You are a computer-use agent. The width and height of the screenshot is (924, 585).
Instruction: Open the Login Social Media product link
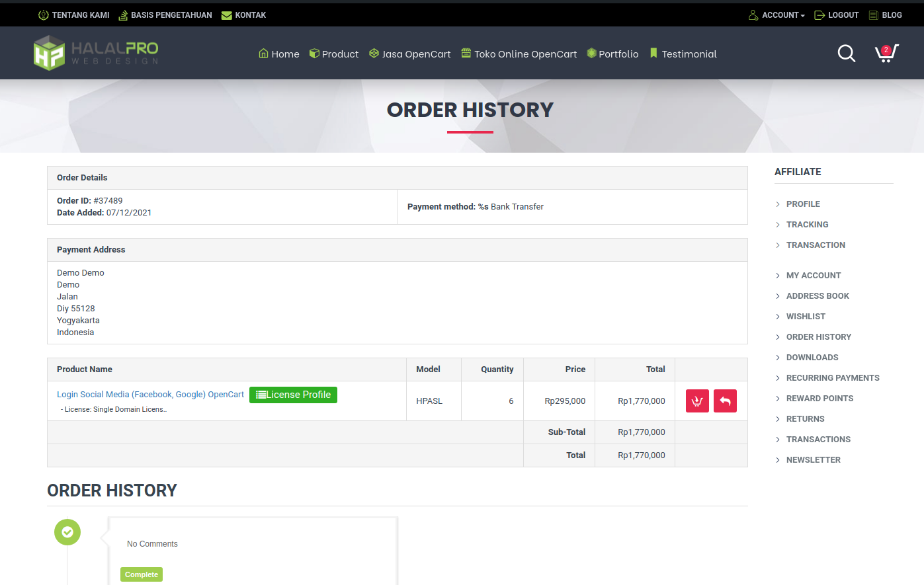pyautogui.click(x=150, y=395)
